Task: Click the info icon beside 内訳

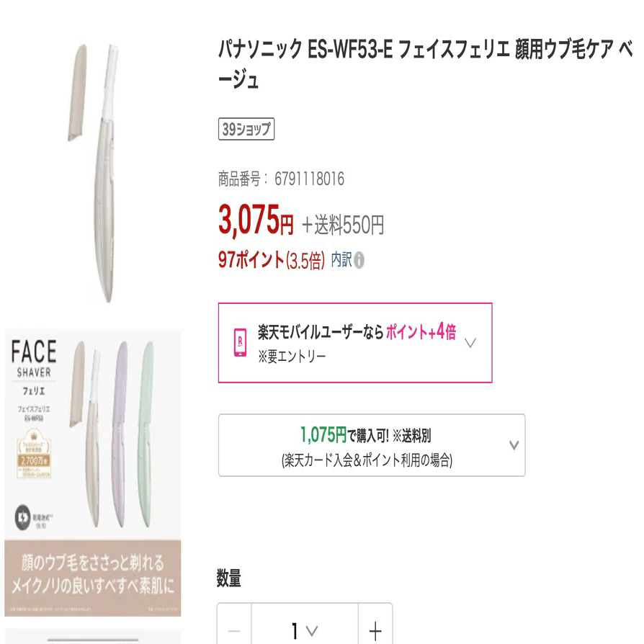Action: point(360,261)
